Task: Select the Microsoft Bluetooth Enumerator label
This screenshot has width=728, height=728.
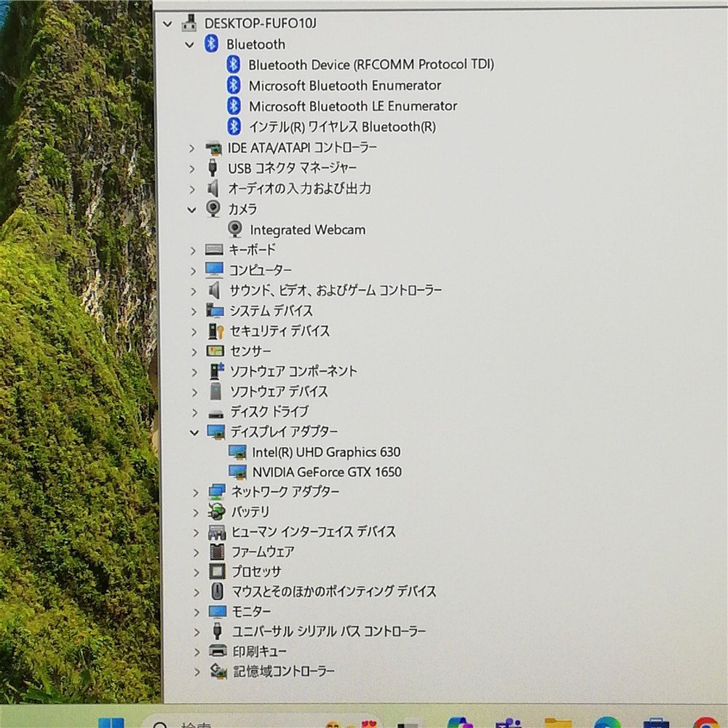Action: pos(345,85)
